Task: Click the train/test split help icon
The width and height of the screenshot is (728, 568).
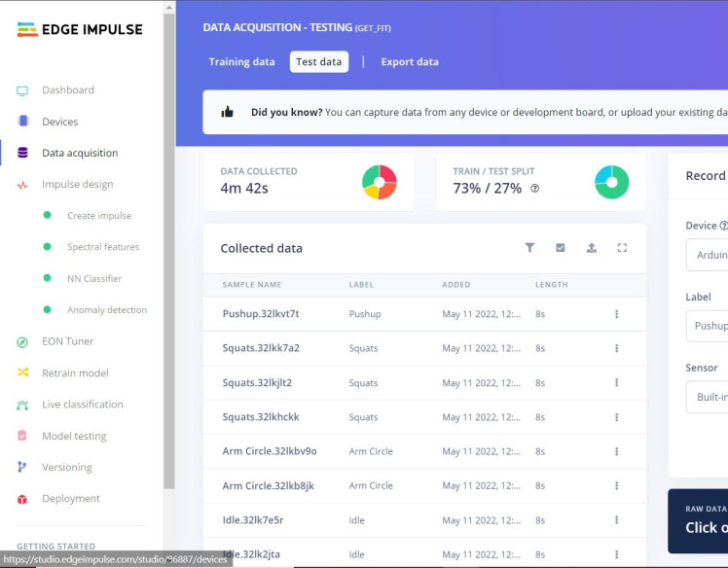Action: 534,189
